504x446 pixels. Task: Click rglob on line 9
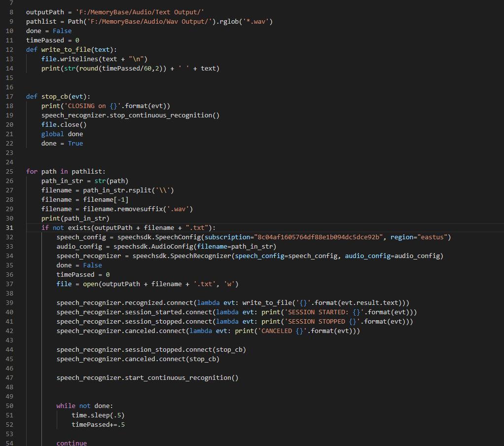coord(229,22)
